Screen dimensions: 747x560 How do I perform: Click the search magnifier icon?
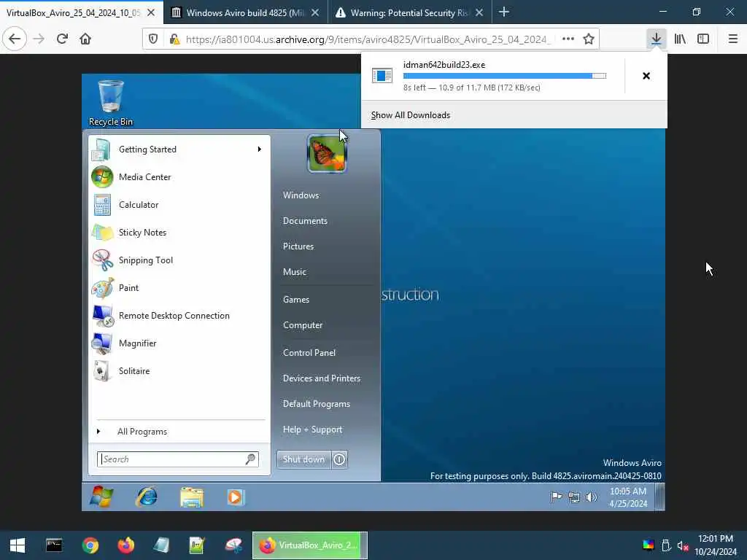pos(250,459)
